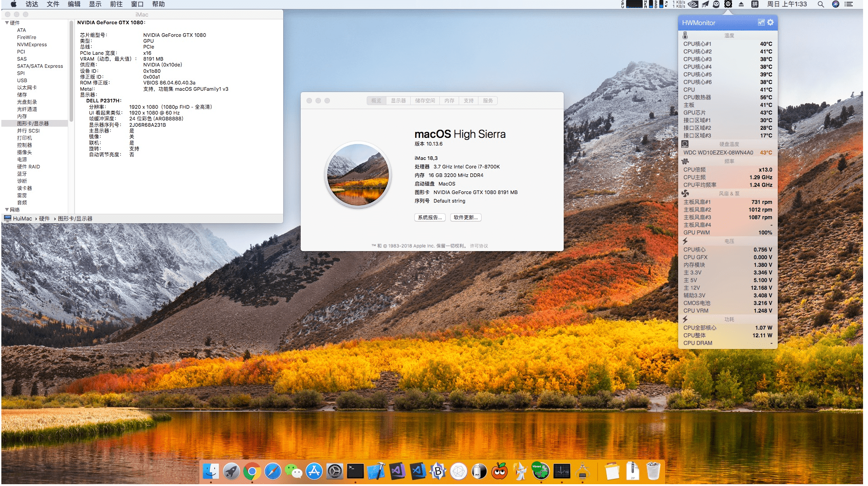Open the CPU usage graph in menu bar
The height and width of the screenshot is (486, 868).
[x=634, y=4]
